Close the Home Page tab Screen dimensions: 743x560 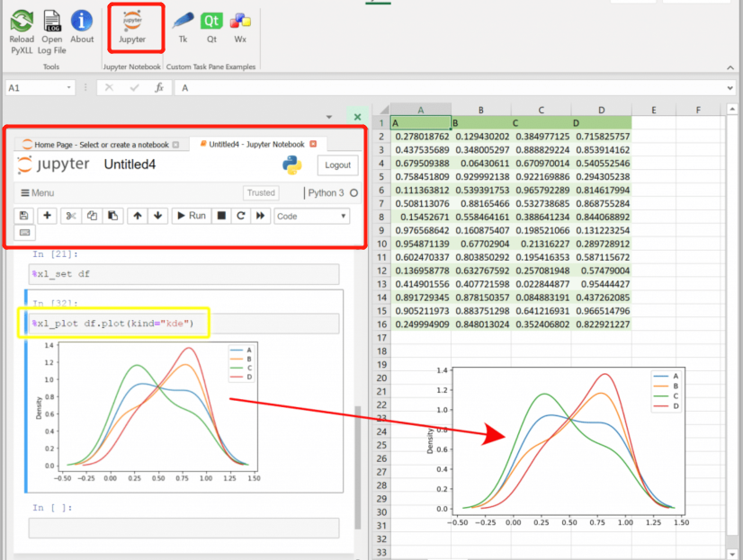tap(175, 145)
